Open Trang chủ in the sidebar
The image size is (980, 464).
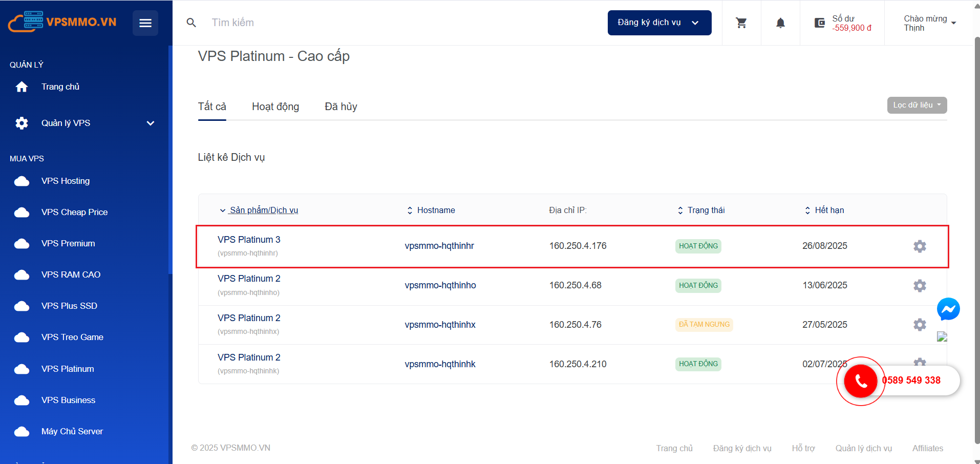pyautogui.click(x=60, y=87)
